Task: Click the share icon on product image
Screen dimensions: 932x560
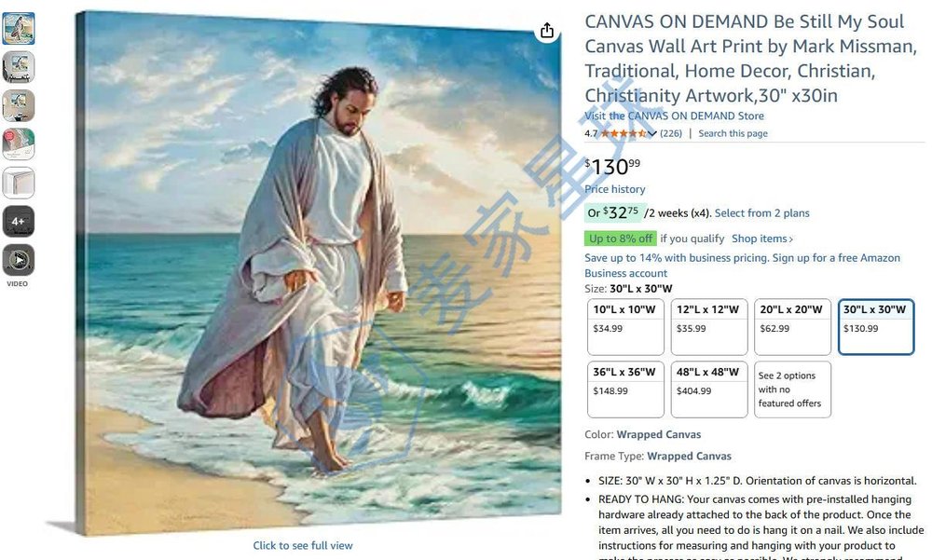Action: click(x=547, y=31)
